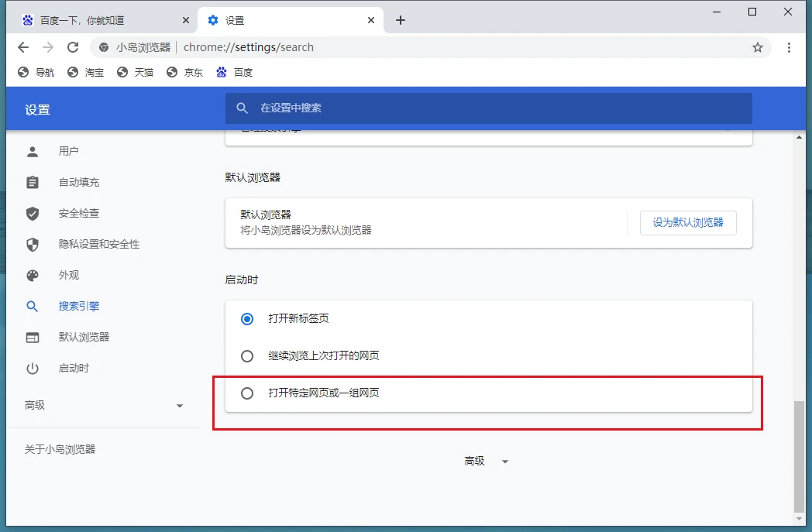Click the clipboard icon beside 自动填充
Screen dimensions: 812x532
[33, 182]
